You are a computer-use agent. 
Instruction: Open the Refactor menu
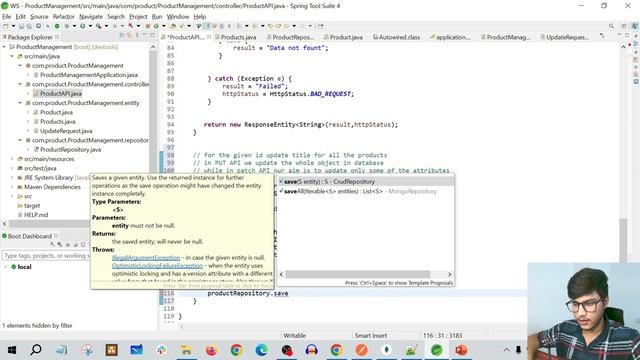[x=64, y=16]
